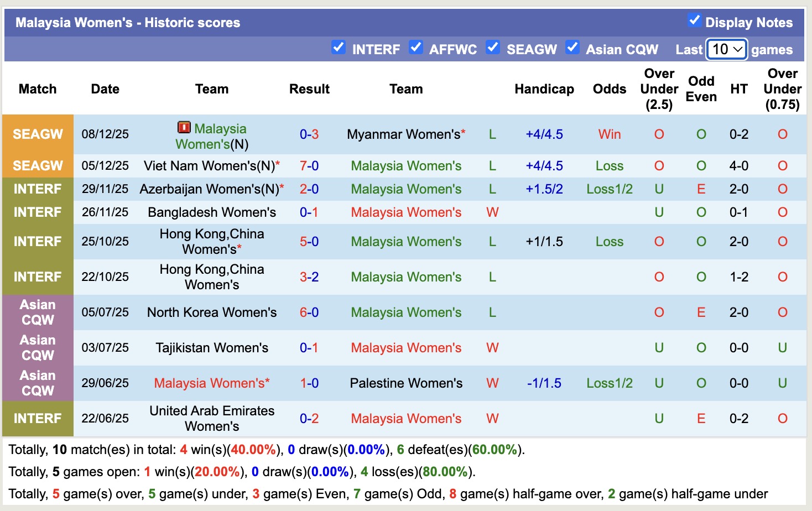Click the Malaysia Women's Historic scores title

(x=128, y=22)
